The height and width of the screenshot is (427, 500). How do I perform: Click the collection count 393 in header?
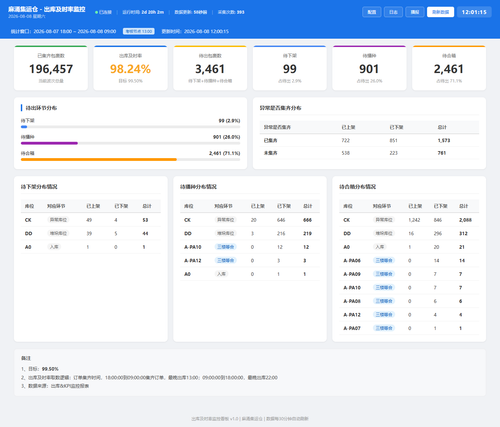240,12
